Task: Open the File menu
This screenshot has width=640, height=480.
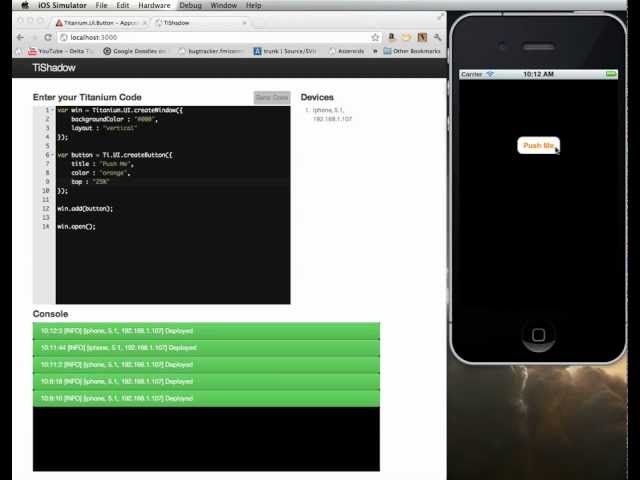Action: point(101,5)
